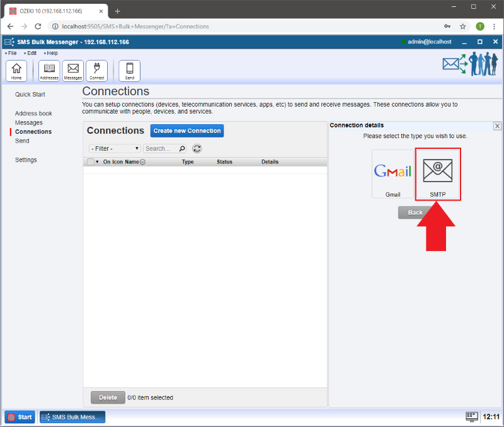Open the Filter dropdown
This screenshot has height=427, width=504.
point(115,149)
